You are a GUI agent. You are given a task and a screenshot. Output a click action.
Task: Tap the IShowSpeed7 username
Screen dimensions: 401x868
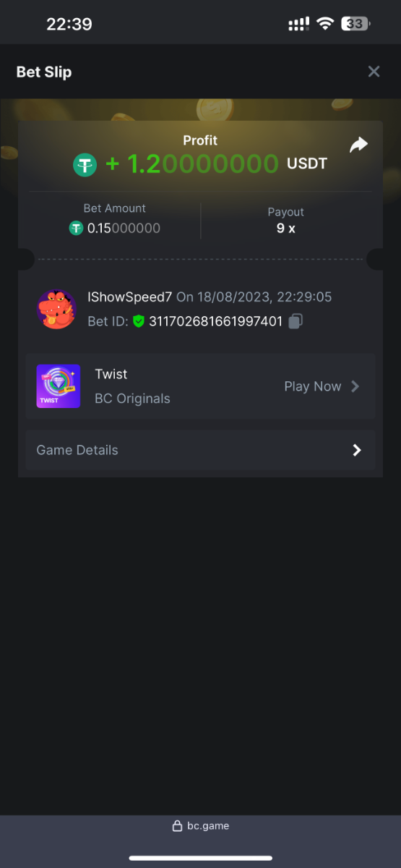tap(129, 297)
